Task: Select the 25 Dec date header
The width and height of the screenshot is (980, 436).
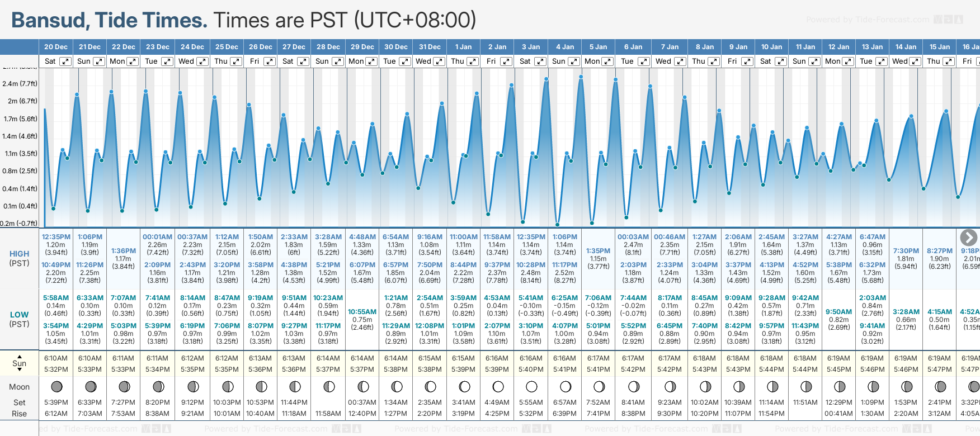Action: (x=227, y=47)
